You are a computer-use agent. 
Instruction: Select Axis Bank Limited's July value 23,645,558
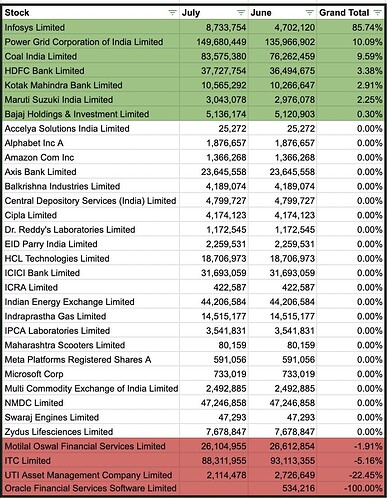point(214,172)
